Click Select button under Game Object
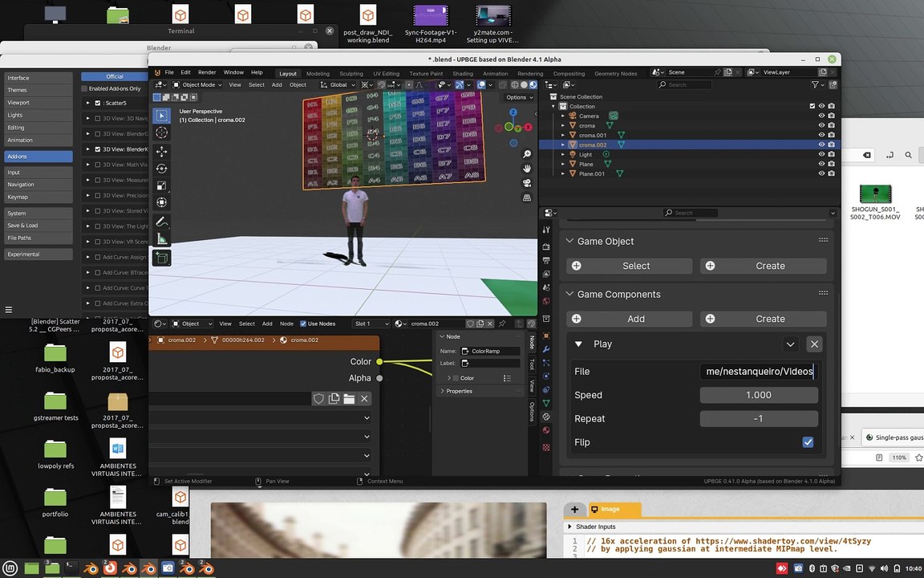The height and width of the screenshot is (578, 924). pos(630,266)
